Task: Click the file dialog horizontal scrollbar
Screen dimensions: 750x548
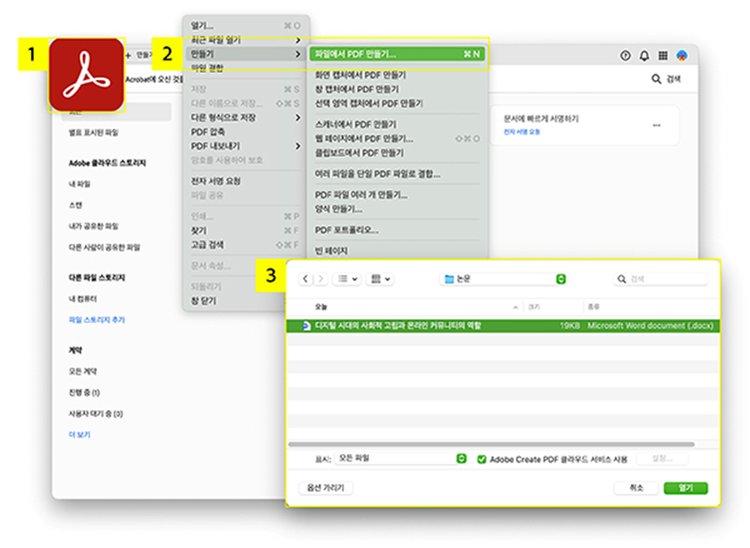Action: click(x=491, y=444)
